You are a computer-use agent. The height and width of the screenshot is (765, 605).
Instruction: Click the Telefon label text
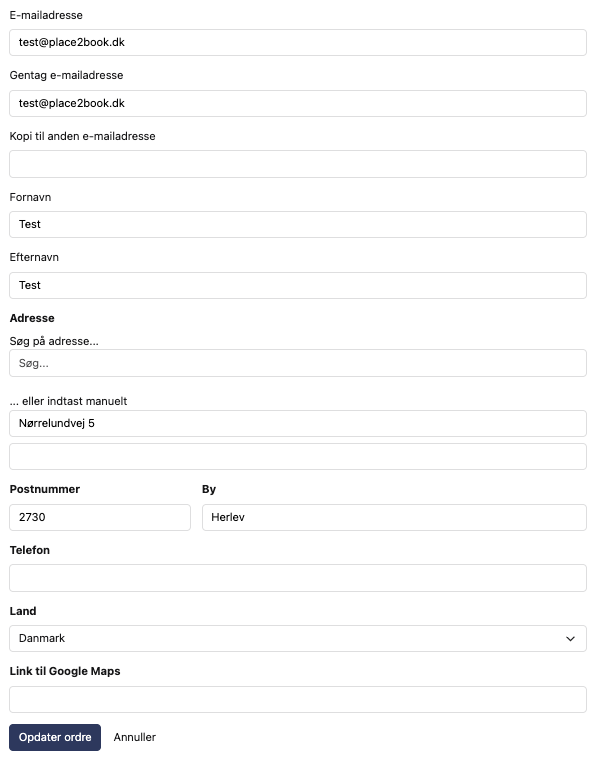(x=30, y=550)
